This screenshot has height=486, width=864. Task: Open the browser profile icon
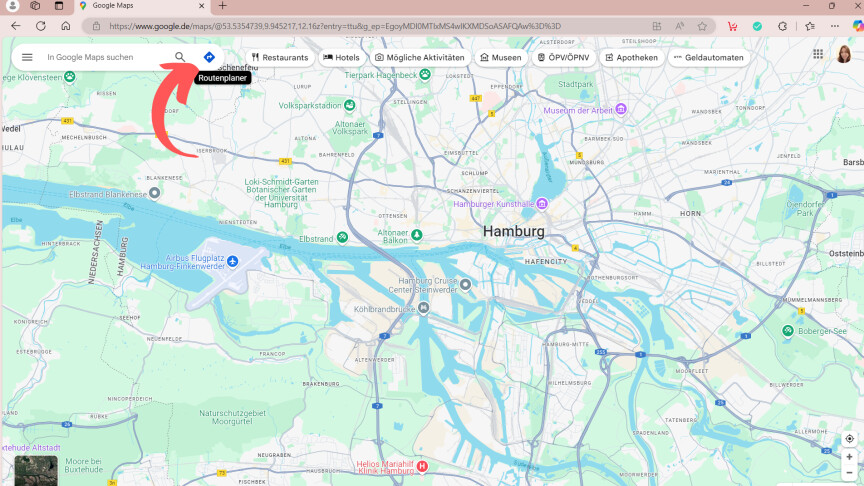12,6
